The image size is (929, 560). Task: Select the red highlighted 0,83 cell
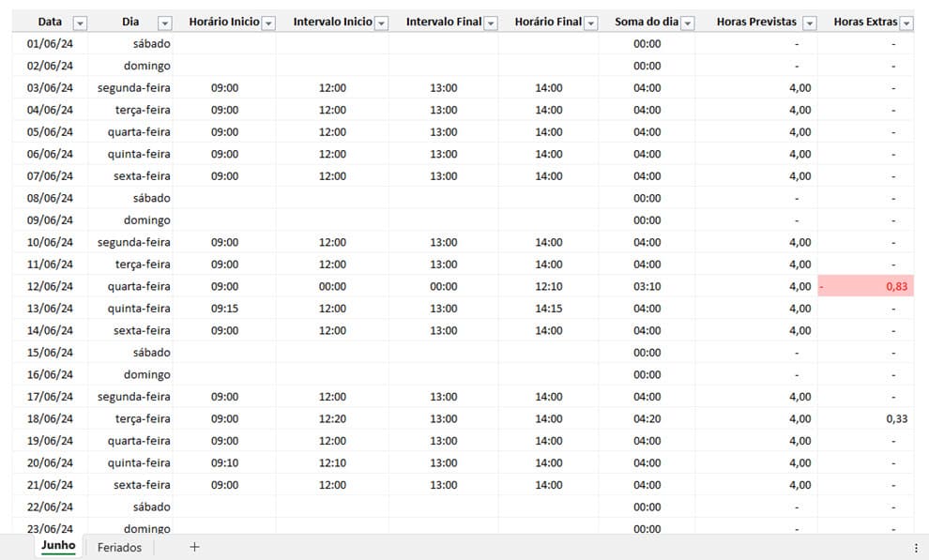865,286
